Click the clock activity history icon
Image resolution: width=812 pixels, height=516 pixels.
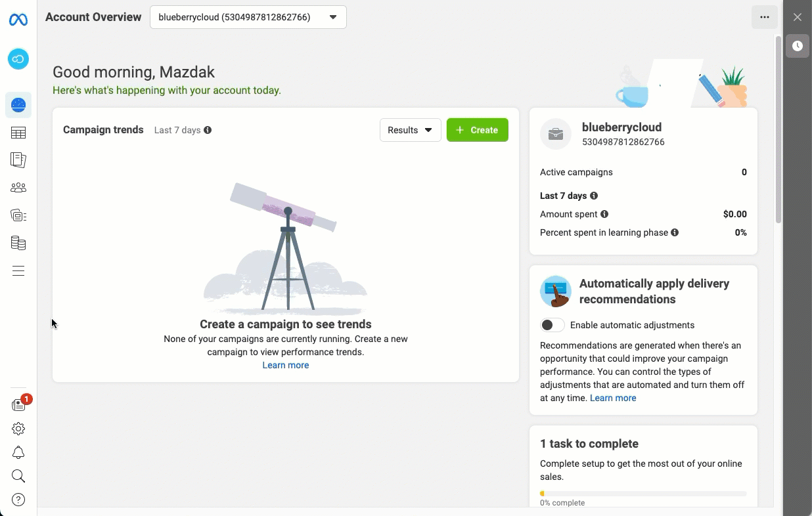(797, 46)
